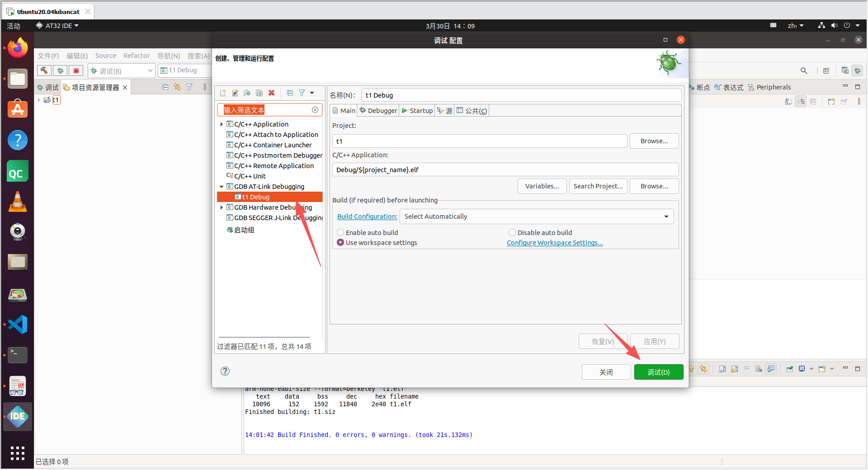Toggle the console synchronize arrows button
Viewport: 868px width, 470px height.
703,369
